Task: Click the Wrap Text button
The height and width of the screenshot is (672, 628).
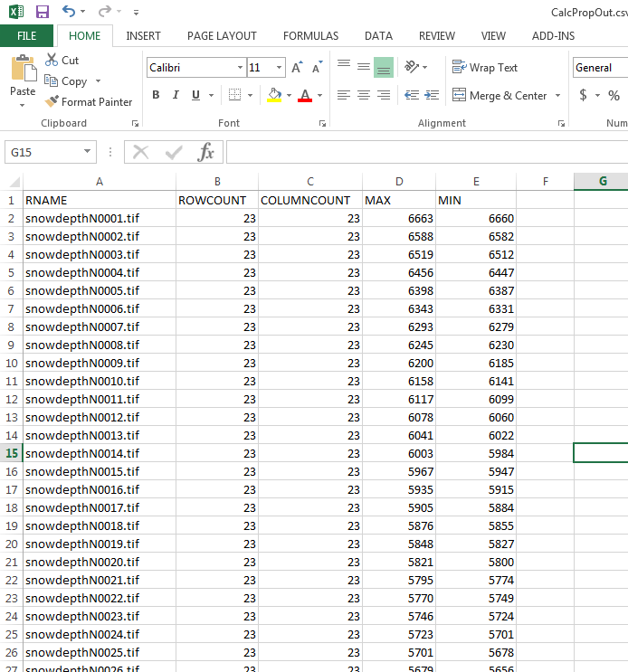Action: [x=485, y=67]
